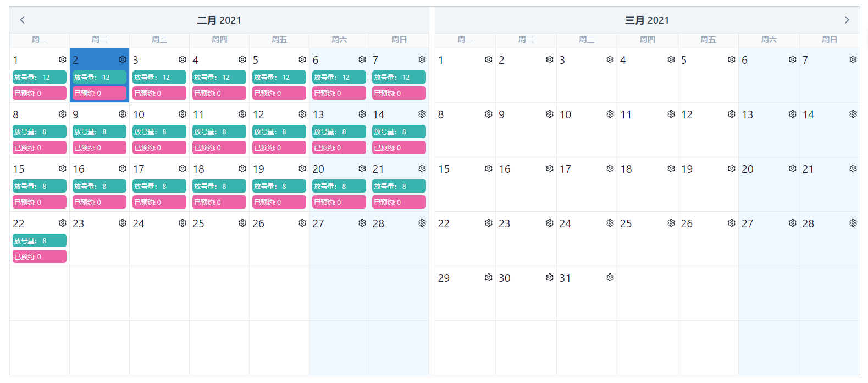
Task: Open settings gear for March 5
Action: coord(732,59)
